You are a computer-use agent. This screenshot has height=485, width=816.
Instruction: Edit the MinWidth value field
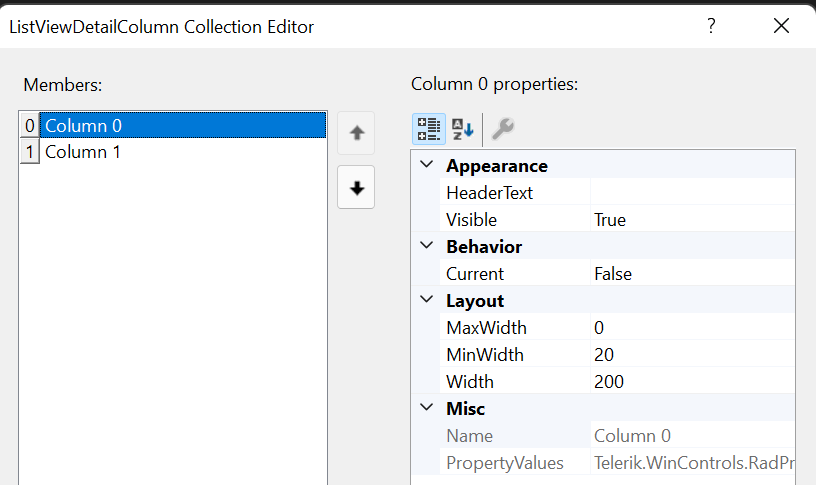tap(692, 355)
